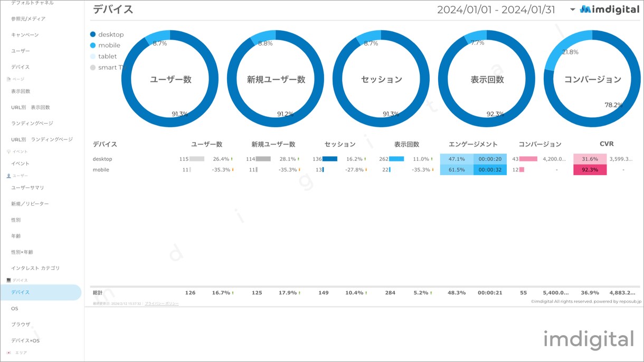Click the flag icon beside エリア
Image resolution: width=644 pixels, height=362 pixels.
coord(8,353)
